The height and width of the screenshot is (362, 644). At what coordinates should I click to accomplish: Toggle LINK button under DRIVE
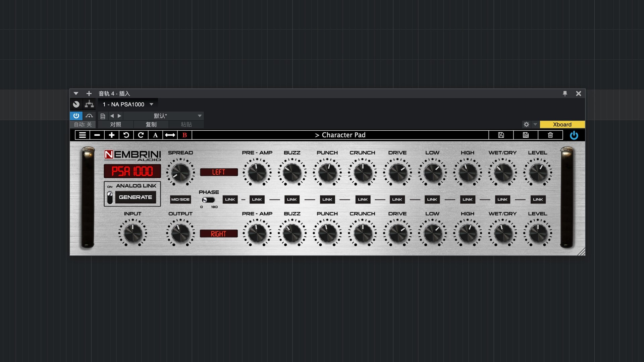(397, 199)
